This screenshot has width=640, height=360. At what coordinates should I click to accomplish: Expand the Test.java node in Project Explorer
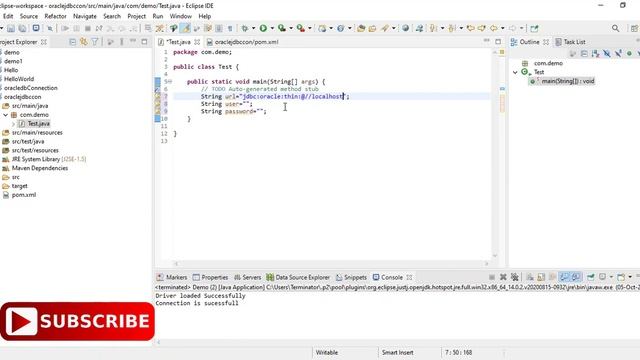[x=13, y=123]
